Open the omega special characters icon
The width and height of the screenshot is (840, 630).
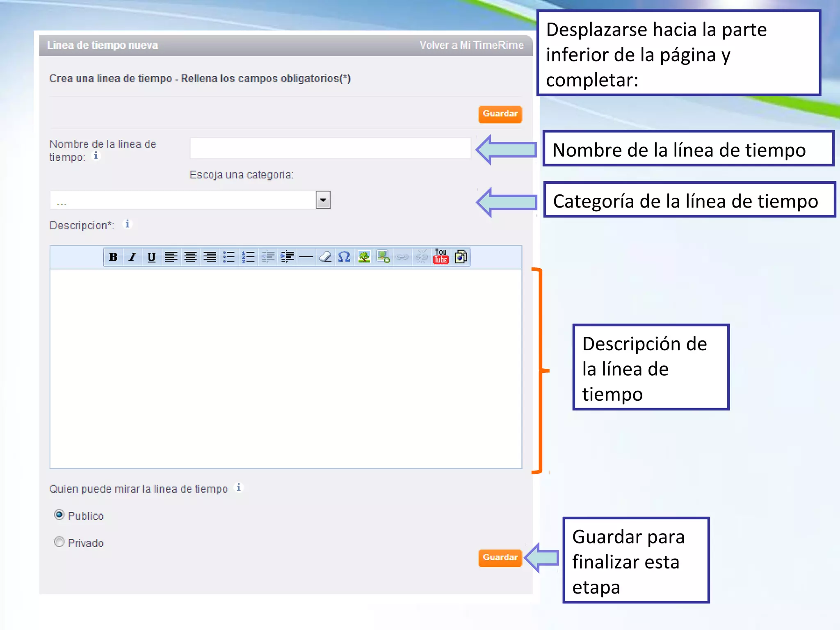click(345, 257)
